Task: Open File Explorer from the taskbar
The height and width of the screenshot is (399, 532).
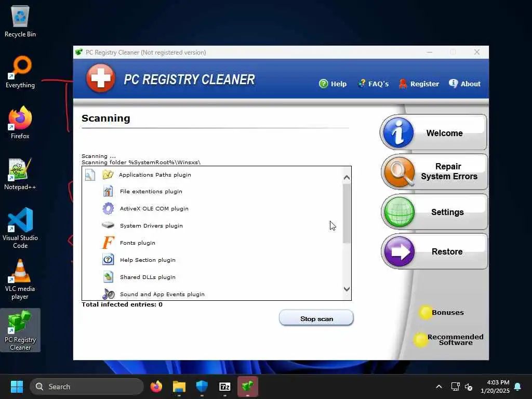Action: click(179, 387)
